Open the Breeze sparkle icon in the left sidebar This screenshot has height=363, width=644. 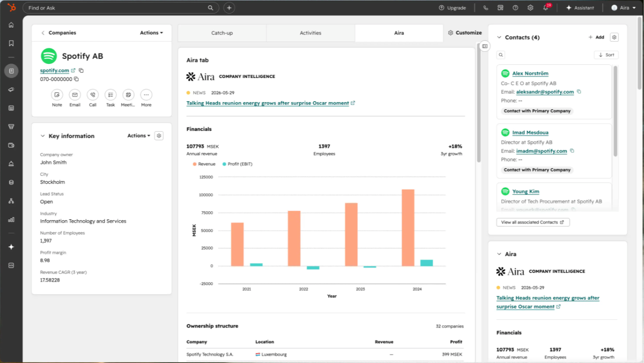[x=11, y=247]
